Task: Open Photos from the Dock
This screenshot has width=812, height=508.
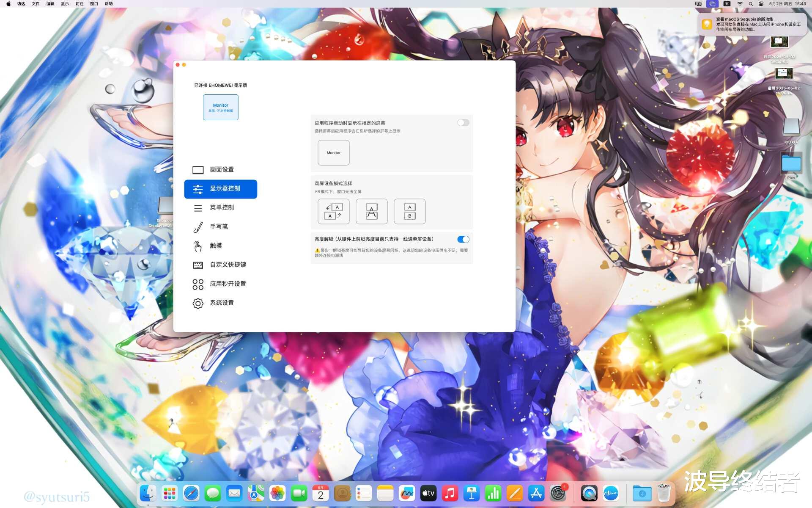Action: coord(277,493)
